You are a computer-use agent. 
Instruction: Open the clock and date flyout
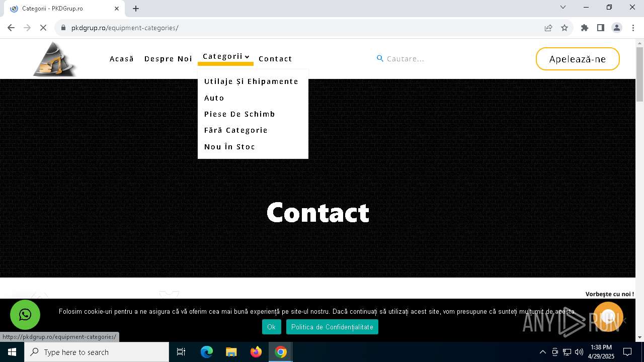[x=601, y=352]
